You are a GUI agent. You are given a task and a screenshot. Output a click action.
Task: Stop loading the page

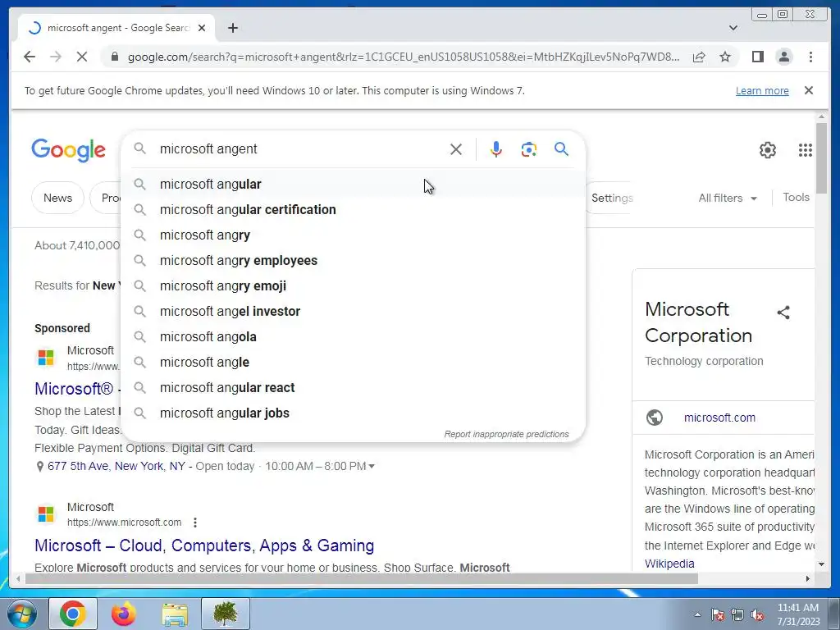click(x=82, y=57)
